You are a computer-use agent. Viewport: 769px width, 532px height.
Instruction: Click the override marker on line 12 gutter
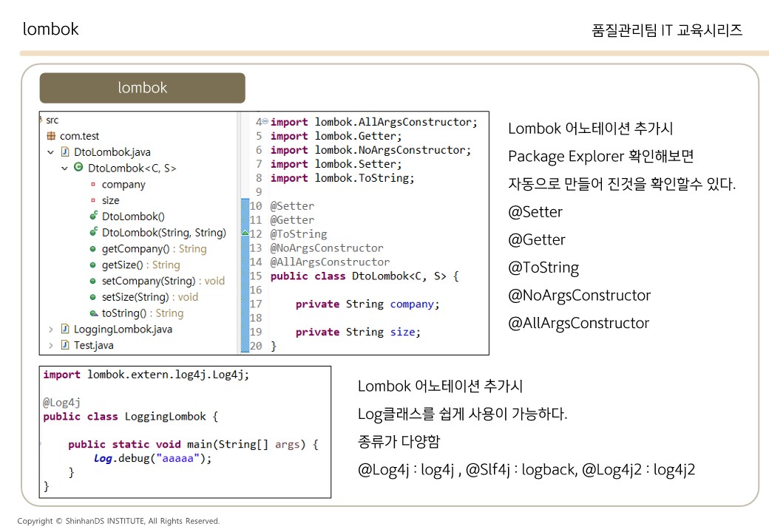(x=245, y=233)
